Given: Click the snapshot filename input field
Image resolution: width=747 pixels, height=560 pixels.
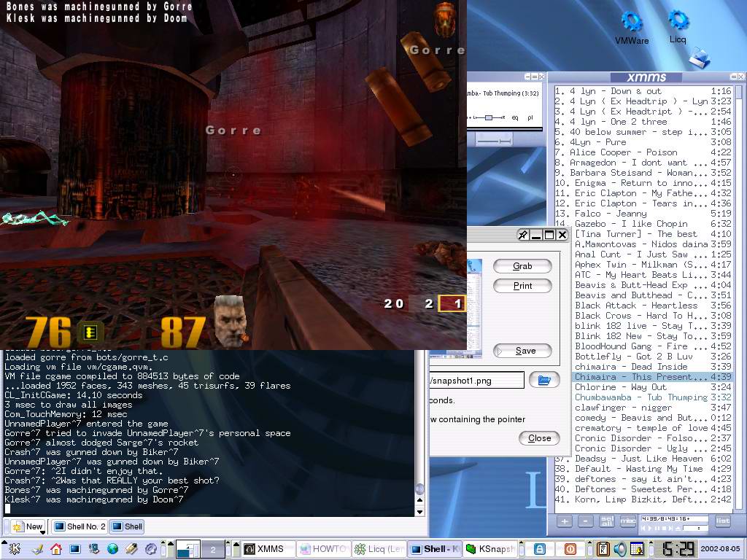Looking at the screenshot, I should pyautogui.click(x=476, y=381).
